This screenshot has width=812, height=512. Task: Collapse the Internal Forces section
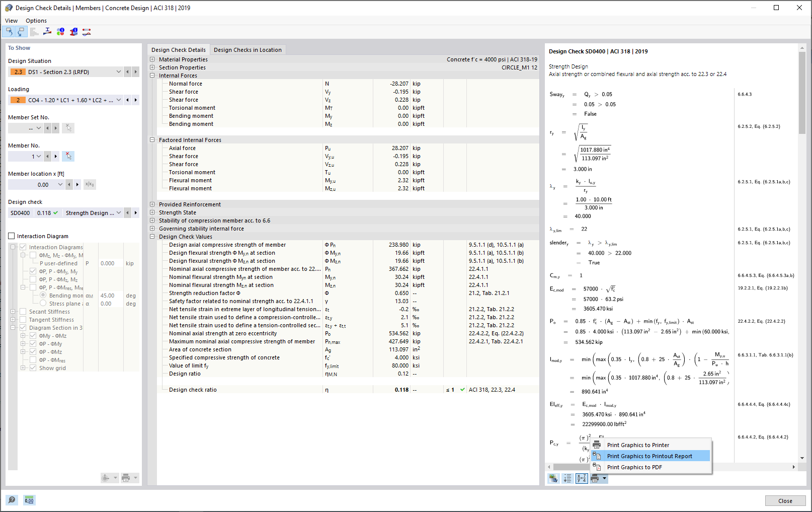(152, 76)
